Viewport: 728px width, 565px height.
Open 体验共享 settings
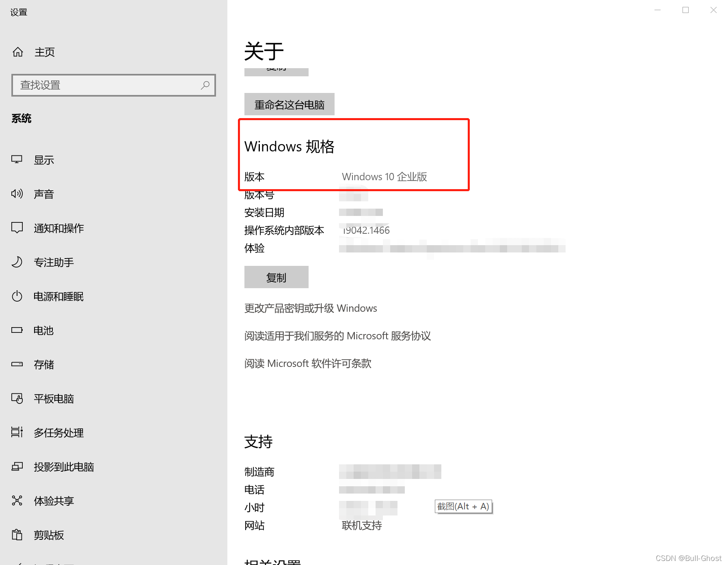[114, 501]
